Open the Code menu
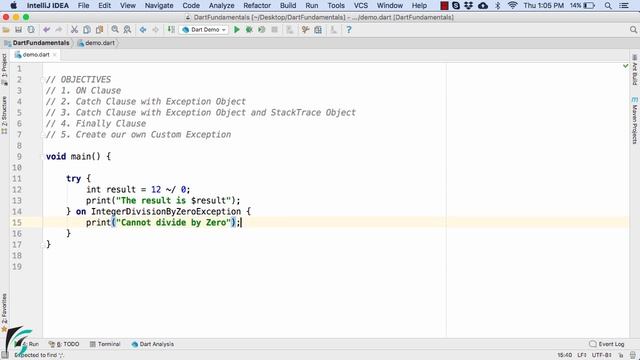Viewport: 640px width, 360px height. (191, 5)
